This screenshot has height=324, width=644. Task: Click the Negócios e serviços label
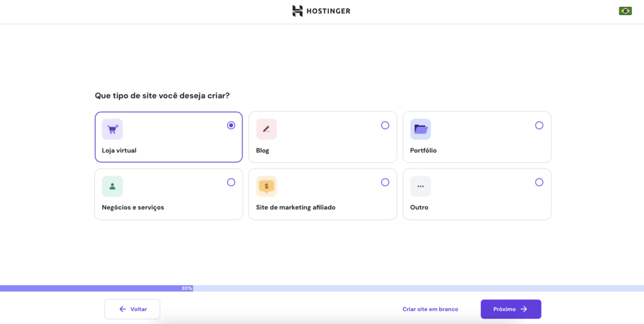tap(133, 208)
